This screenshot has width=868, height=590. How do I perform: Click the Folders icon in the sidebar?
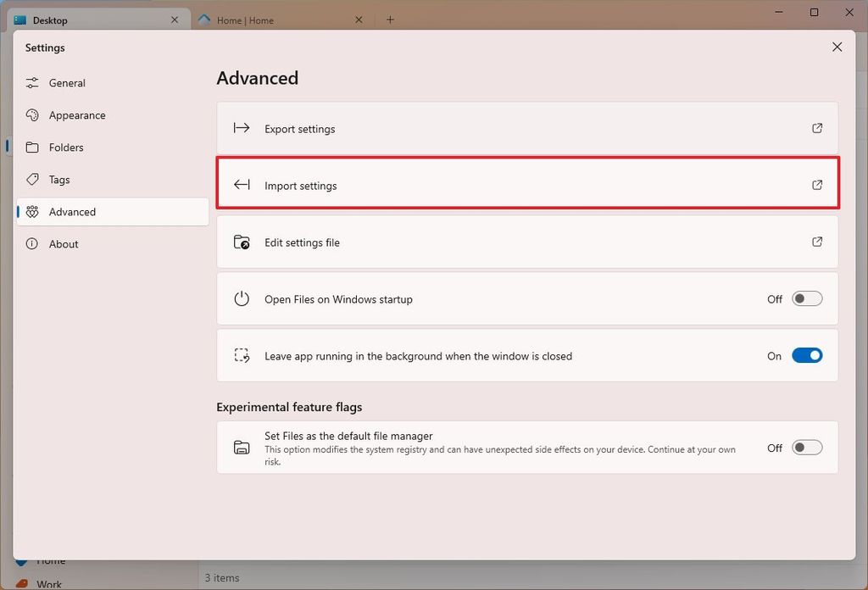tap(32, 147)
